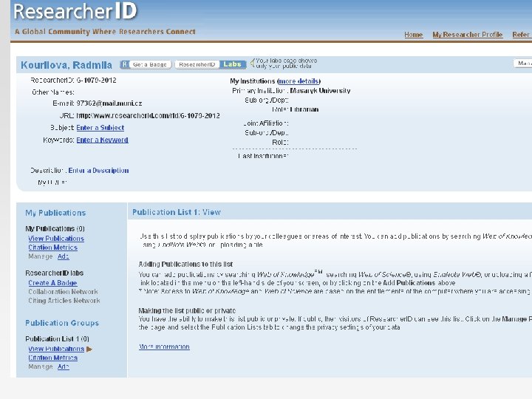Click the Get a Badge button
This screenshot has height=399, width=532.
click(x=146, y=64)
